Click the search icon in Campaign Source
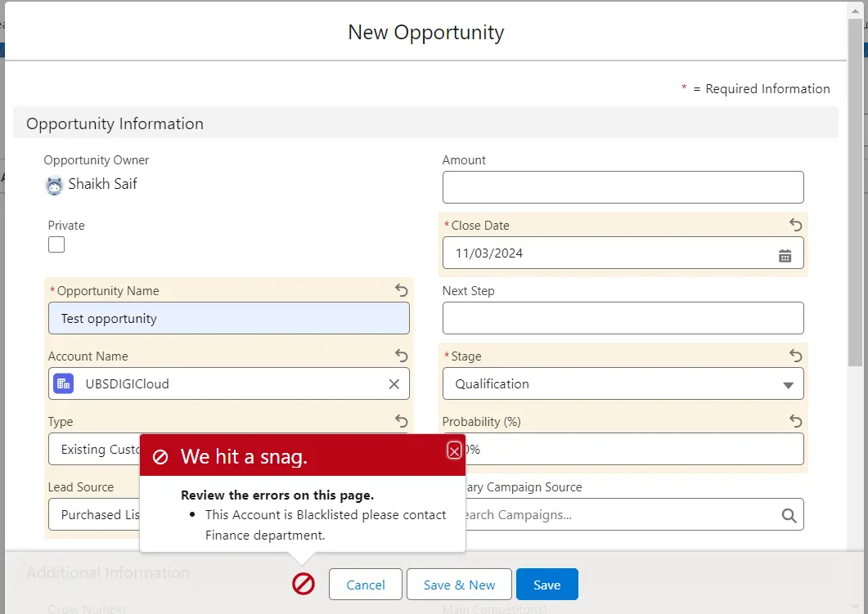 click(x=788, y=515)
